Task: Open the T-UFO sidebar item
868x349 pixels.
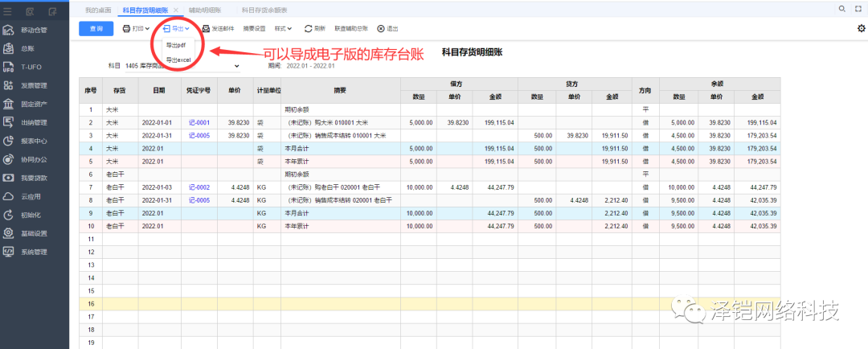Action: [32, 68]
